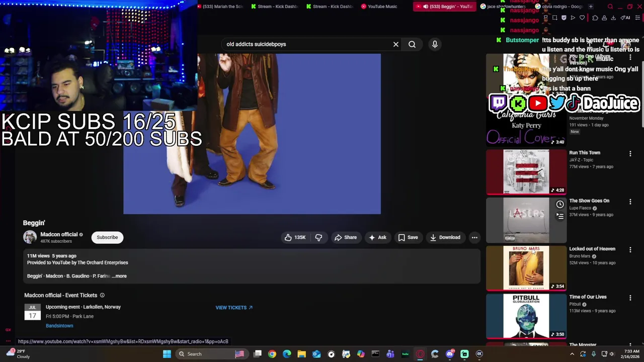Open Microsoft Edge from the taskbar
The height and width of the screenshot is (362, 644).
coord(287,354)
